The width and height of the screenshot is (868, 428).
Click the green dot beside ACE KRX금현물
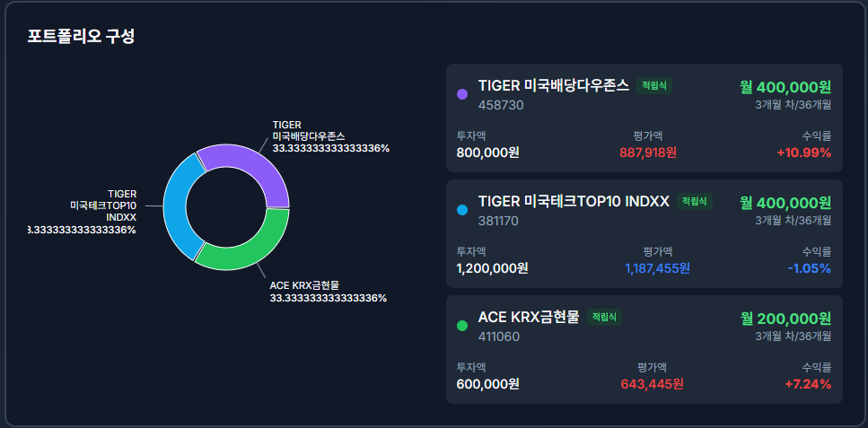coord(462,326)
